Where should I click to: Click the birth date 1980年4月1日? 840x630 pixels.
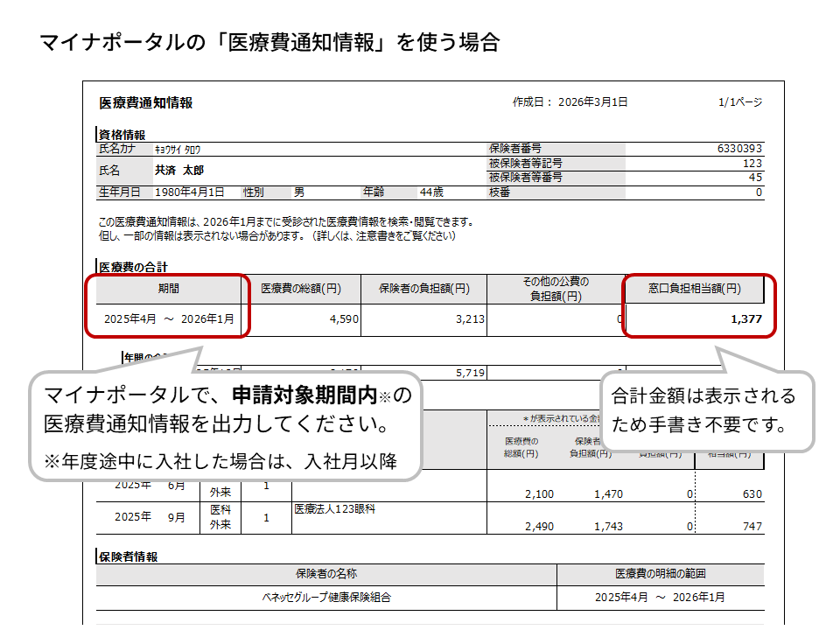point(190,192)
